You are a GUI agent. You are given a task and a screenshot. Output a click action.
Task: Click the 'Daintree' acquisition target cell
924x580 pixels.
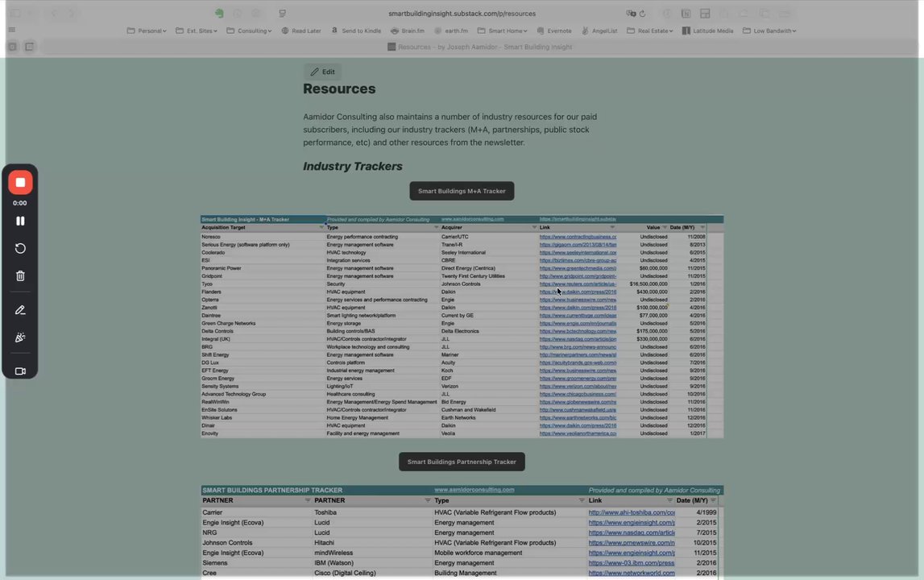coord(211,315)
